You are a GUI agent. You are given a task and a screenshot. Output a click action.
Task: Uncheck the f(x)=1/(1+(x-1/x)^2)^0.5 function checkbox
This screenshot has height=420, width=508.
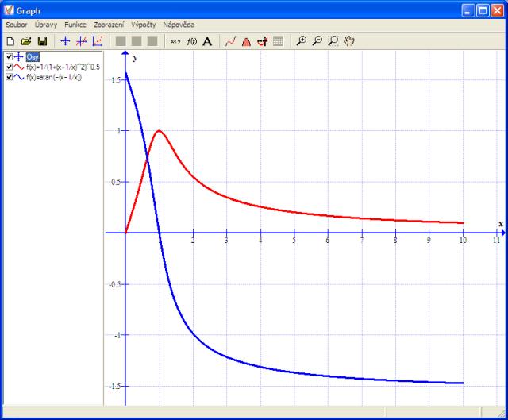pyautogui.click(x=9, y=67)
